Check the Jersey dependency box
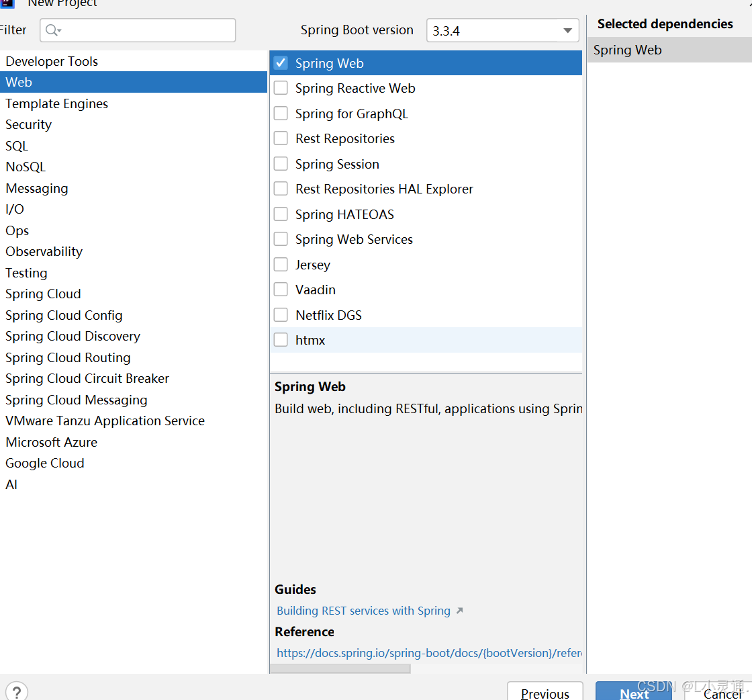This screenshot has height=700, width=752. tap(281, 265)
